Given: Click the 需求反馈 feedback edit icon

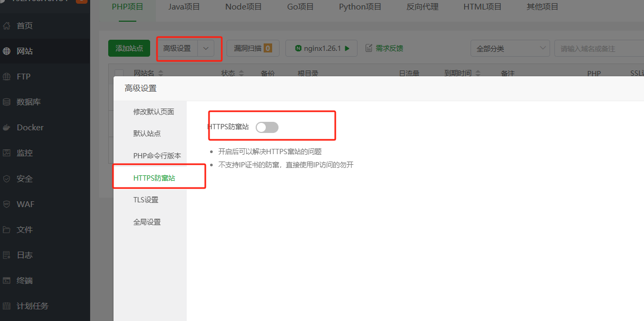Looking at the screenshot, I should pos(369,48).
